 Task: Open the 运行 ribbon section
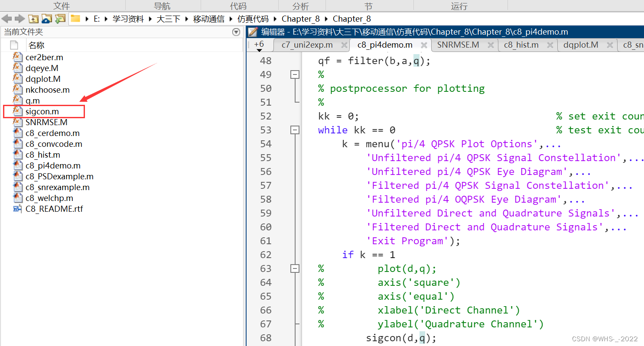click(x=459, y=6)
